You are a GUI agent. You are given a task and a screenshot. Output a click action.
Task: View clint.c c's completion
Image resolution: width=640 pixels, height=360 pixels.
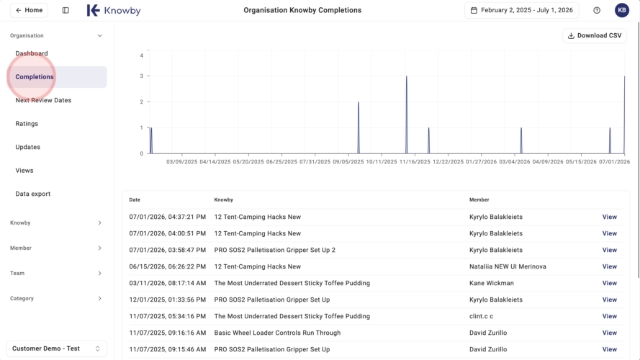click(609, 316)
